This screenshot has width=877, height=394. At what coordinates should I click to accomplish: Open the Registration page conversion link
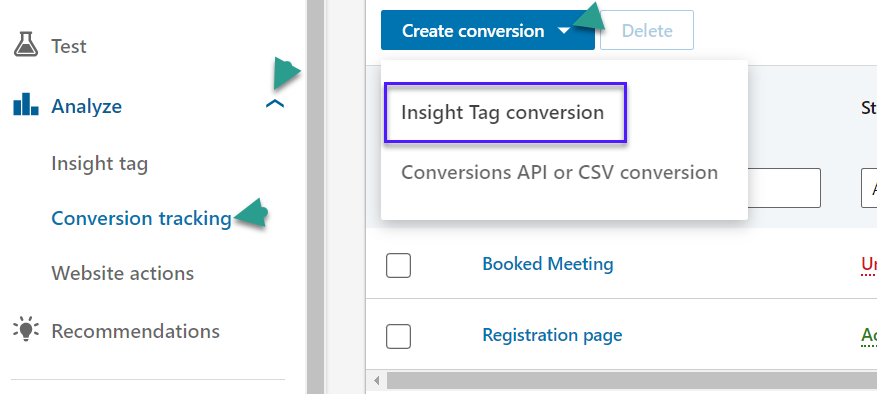coord(552,335)
